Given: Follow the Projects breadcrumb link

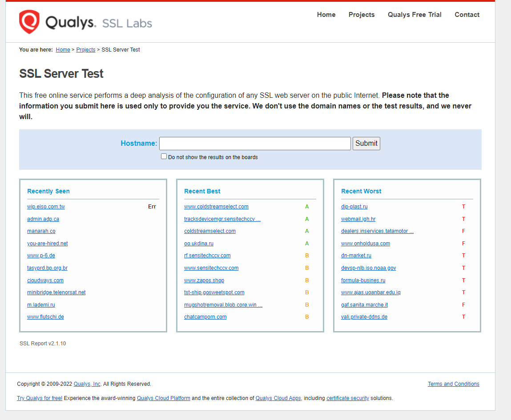Looking at the screenshot, I should (x=86, y=49).
